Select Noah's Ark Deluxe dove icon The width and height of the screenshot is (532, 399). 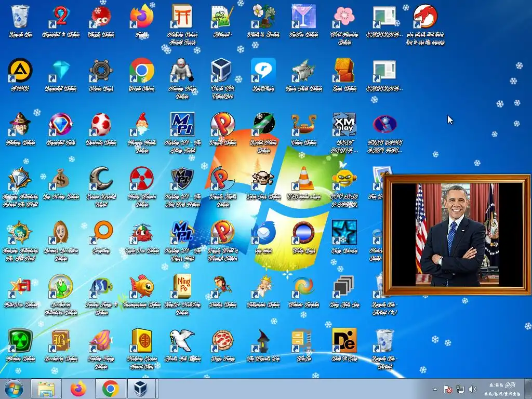point(182,340)
